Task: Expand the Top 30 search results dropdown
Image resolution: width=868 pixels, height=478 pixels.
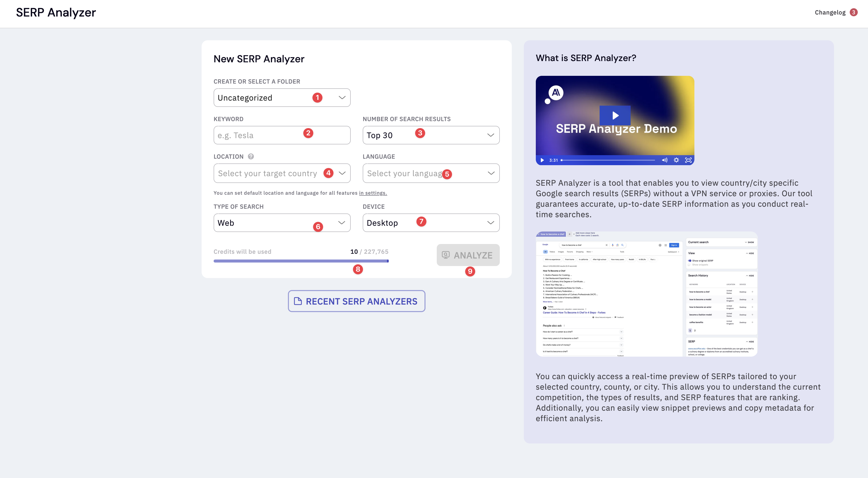Action: point(431,135)
